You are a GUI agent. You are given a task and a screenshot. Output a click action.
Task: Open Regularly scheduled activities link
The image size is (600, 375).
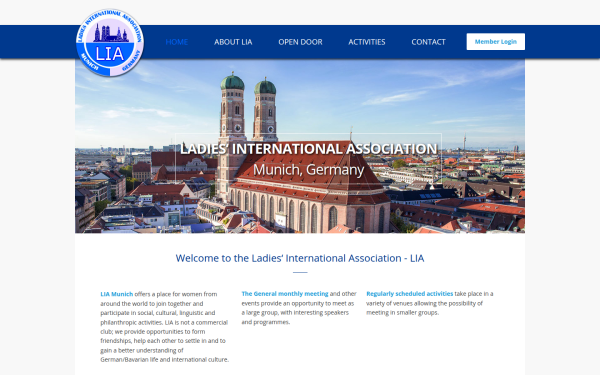pos(409,293)
